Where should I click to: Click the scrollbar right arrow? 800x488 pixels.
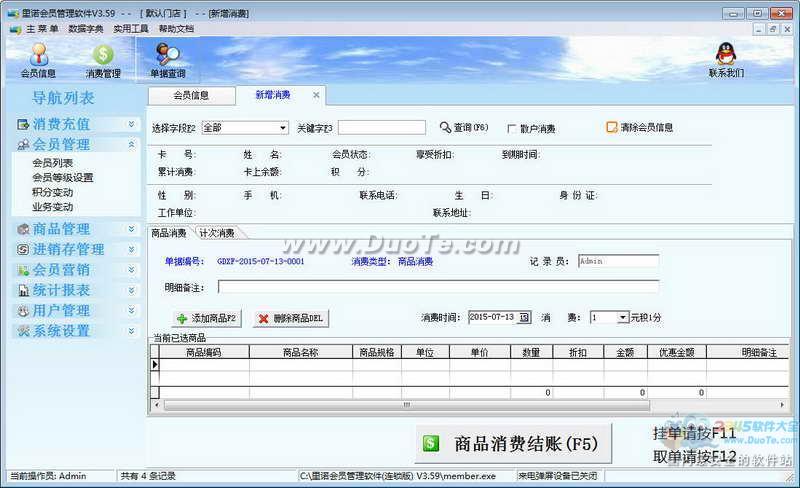[x=782, y=405]
